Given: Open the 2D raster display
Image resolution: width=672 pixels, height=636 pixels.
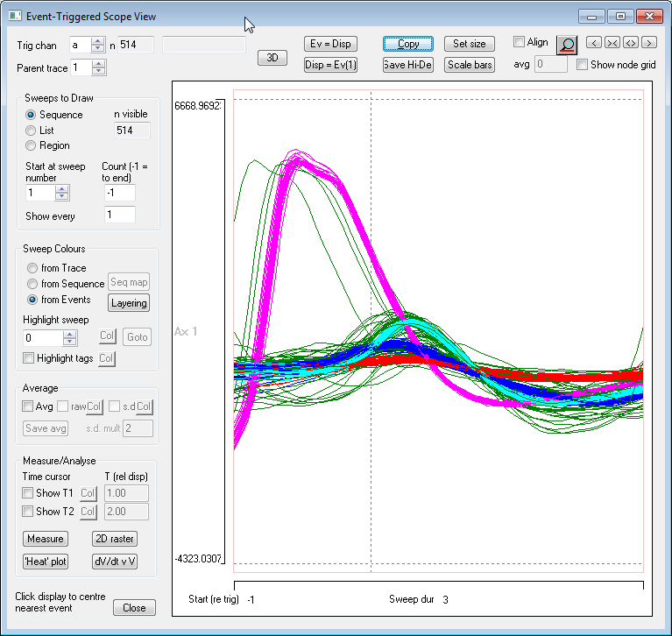Looking at the screenshot, I should [x=115, y=539].
